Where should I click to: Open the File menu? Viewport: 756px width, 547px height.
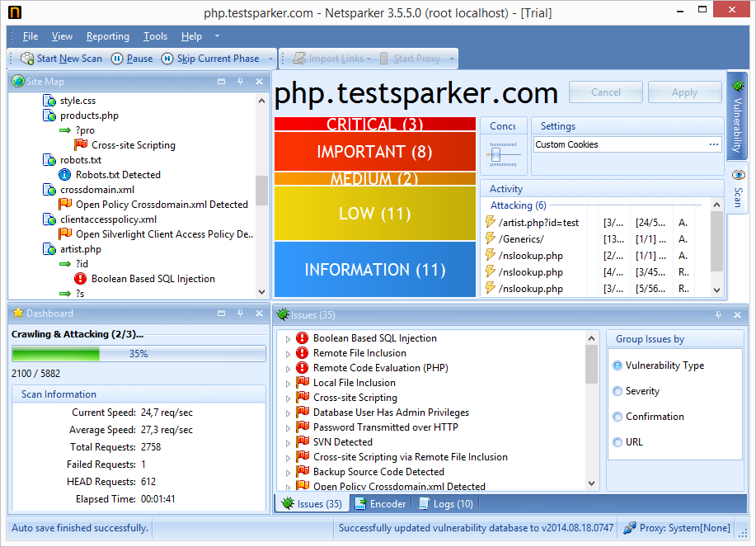(x=31, y=36)
